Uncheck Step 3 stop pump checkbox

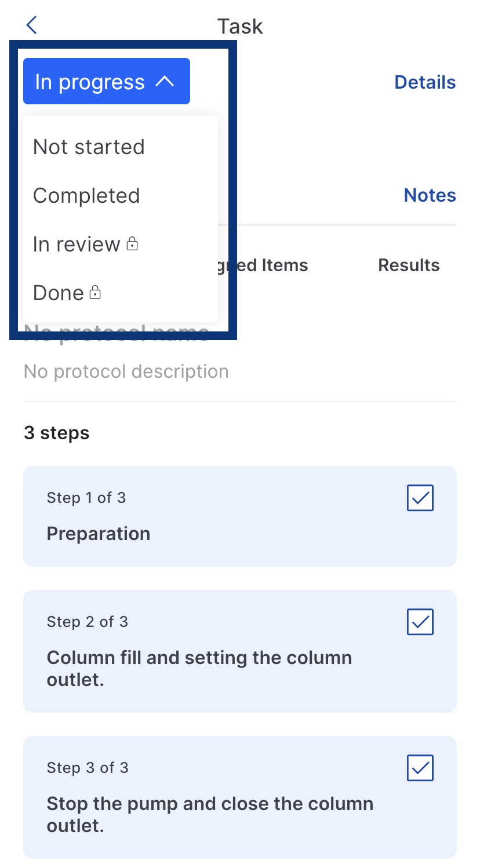pyautogui.click(x=420, y=768)
